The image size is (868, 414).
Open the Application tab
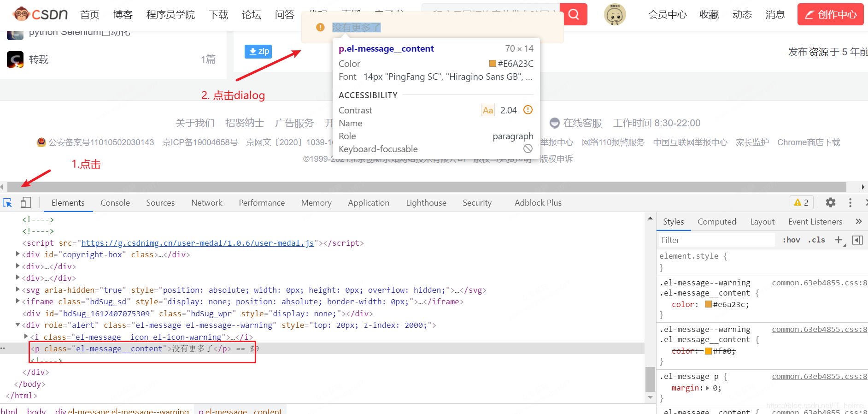coord(369,203)
